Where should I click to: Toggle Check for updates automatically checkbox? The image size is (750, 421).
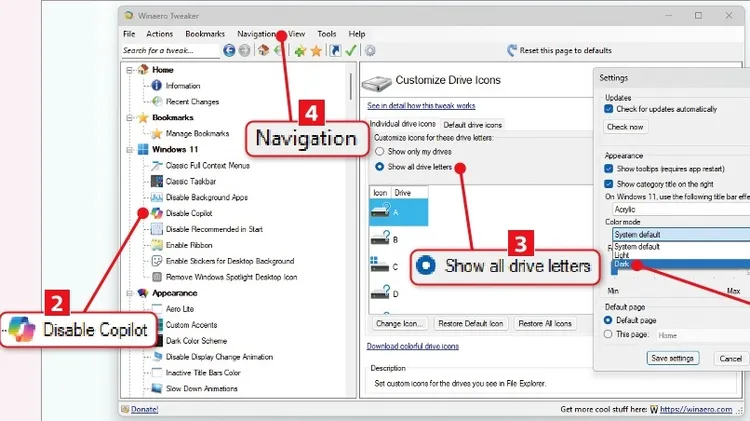click(x=609, y=108)
